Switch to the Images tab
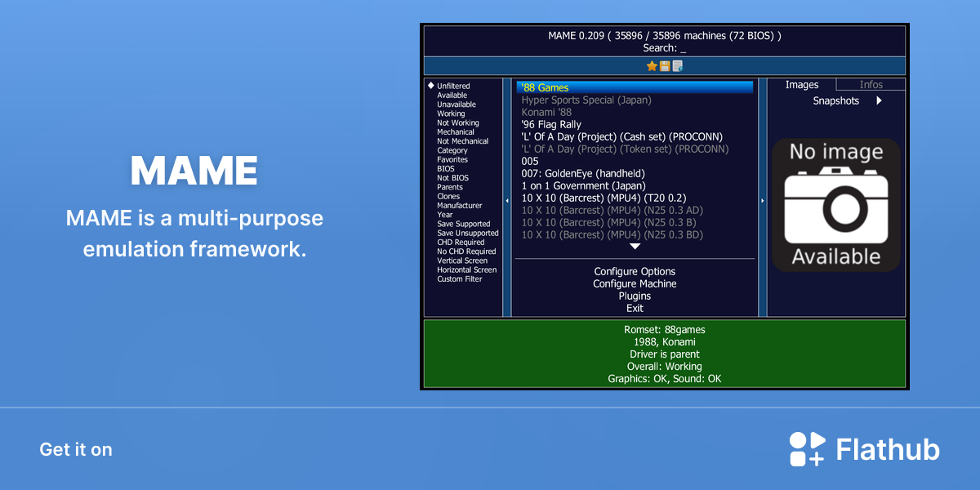Image resolution: width=980 pixels, height=490 pixels. point(802,85)
